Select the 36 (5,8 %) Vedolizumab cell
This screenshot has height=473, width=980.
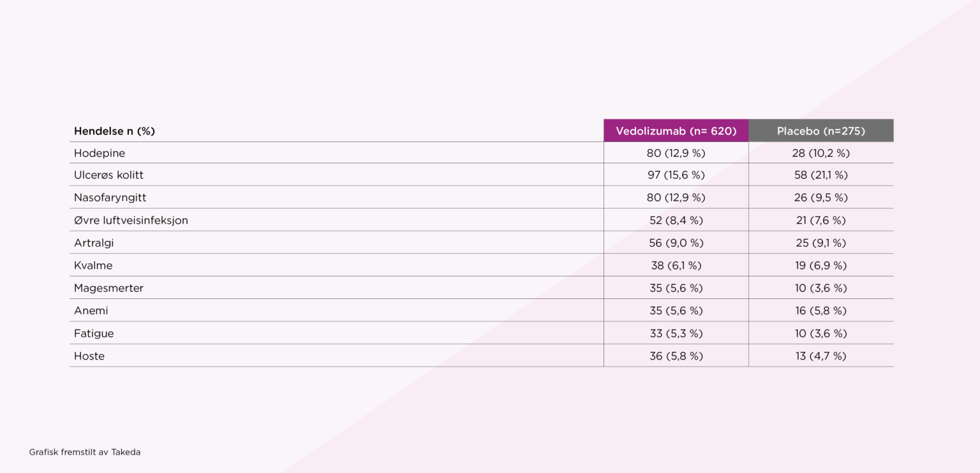(x=676, y=356)
